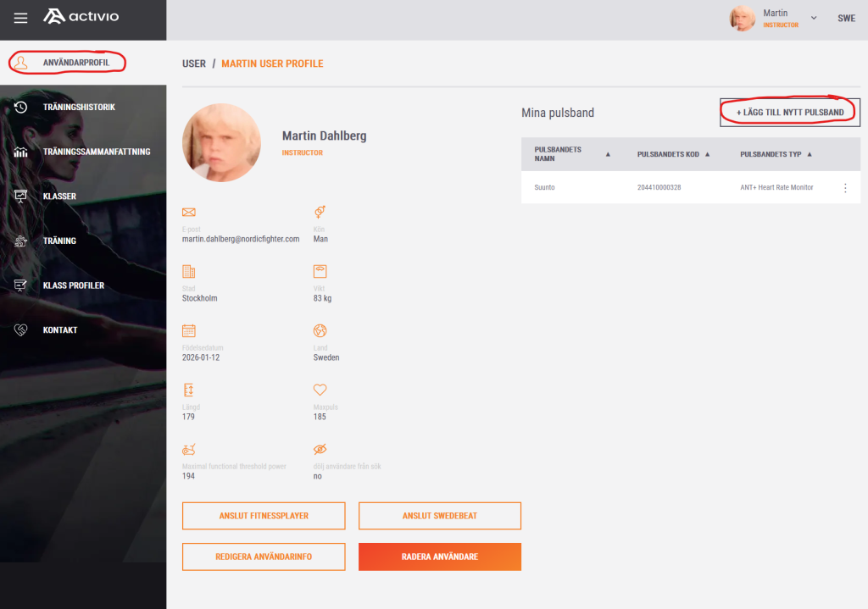Open the hamburger menu icon
The height and width of the screenshot is (609, 868).
click(20, 18)
